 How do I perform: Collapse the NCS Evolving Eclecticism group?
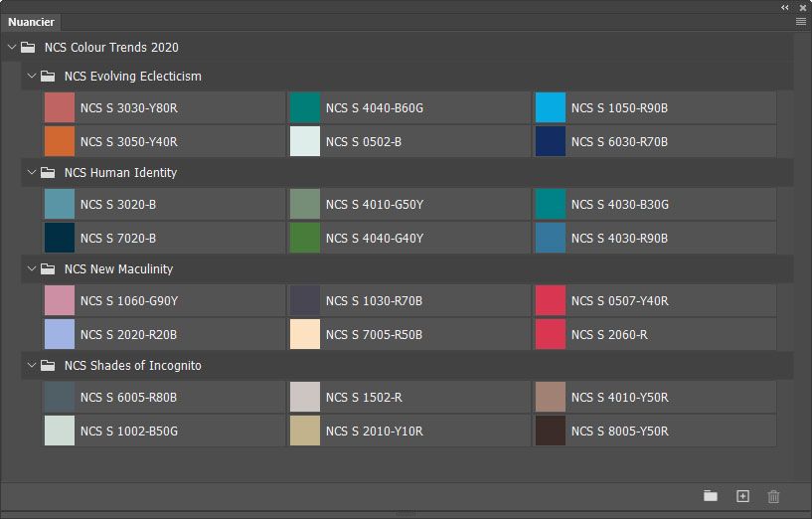32,77
